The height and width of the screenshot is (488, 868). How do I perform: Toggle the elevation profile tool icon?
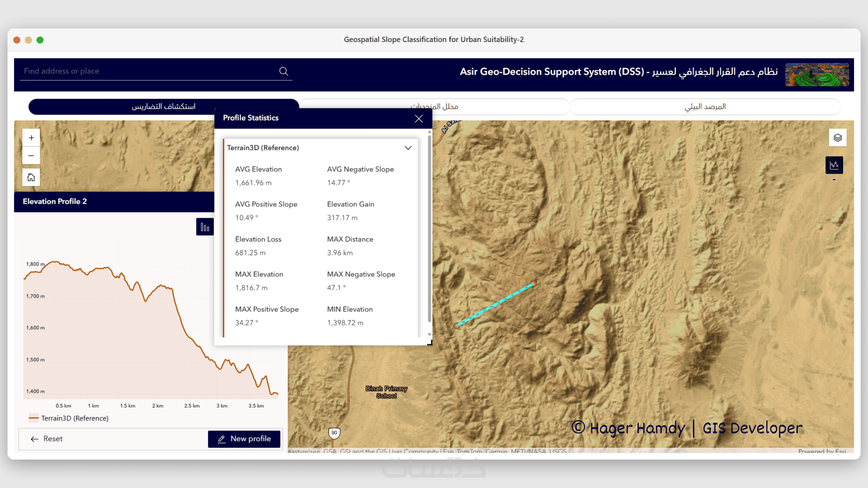pos(834,165)
